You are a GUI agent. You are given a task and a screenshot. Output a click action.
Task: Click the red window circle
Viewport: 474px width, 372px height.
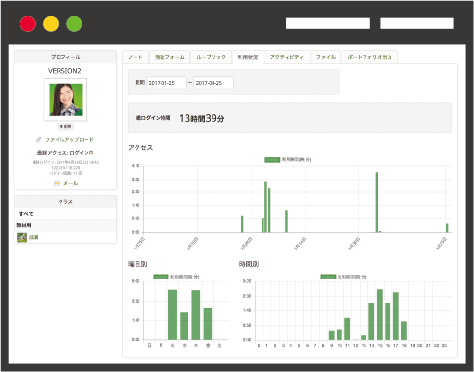(x=28, y=24)
